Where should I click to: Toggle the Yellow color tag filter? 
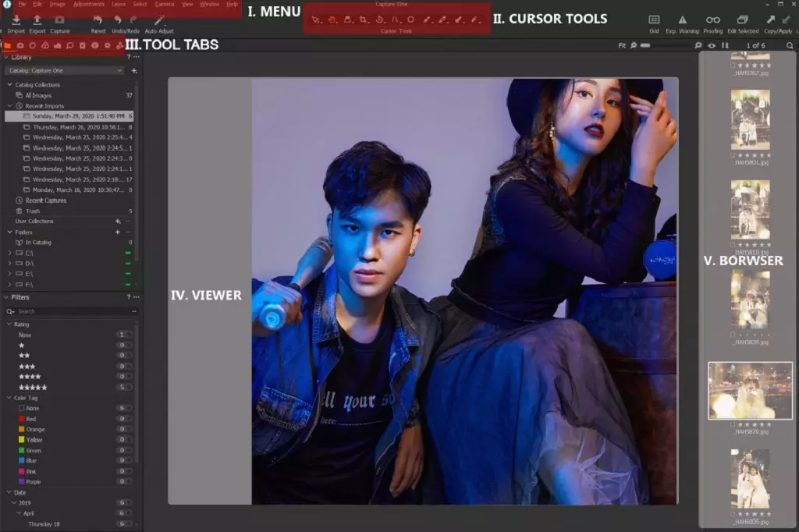tap(124, 440)
